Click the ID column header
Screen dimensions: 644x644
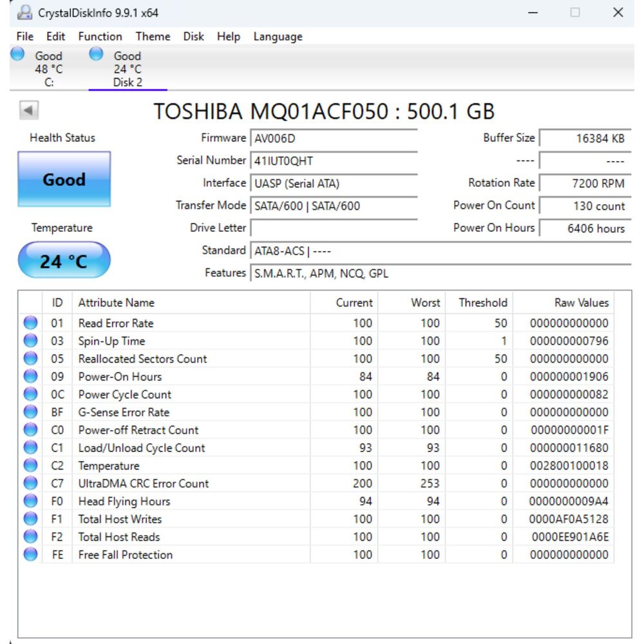57,303
